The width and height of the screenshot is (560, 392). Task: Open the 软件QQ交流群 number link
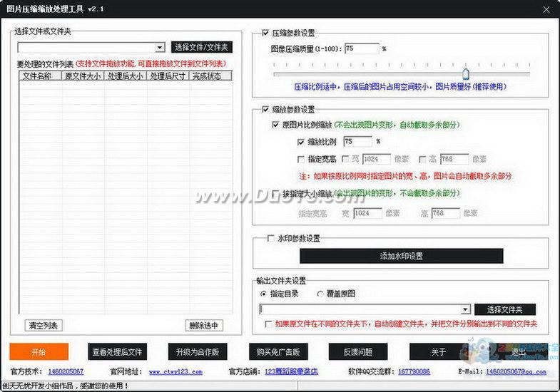click(x=414, y=371)
